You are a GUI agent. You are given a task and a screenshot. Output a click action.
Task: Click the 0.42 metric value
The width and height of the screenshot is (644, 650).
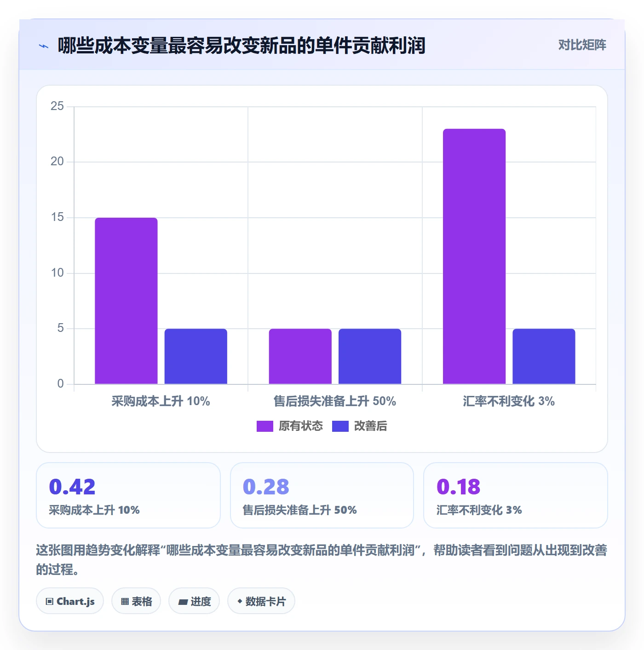pos(72,487)
